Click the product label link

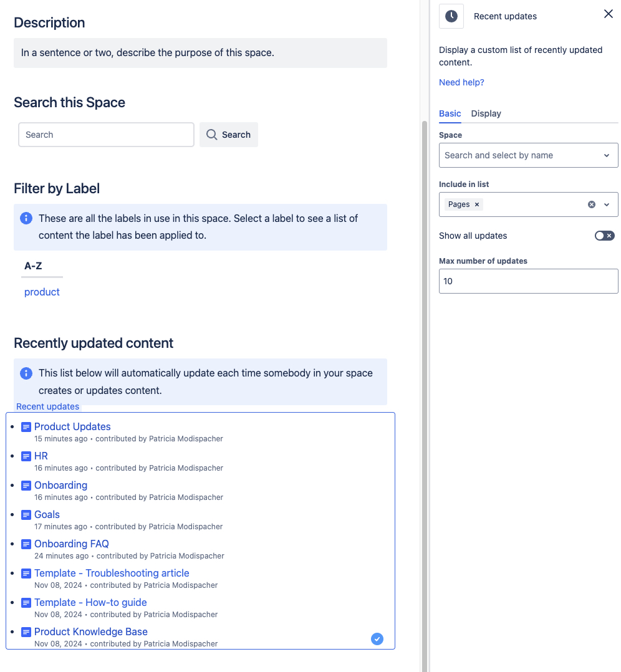click(42, 292)
